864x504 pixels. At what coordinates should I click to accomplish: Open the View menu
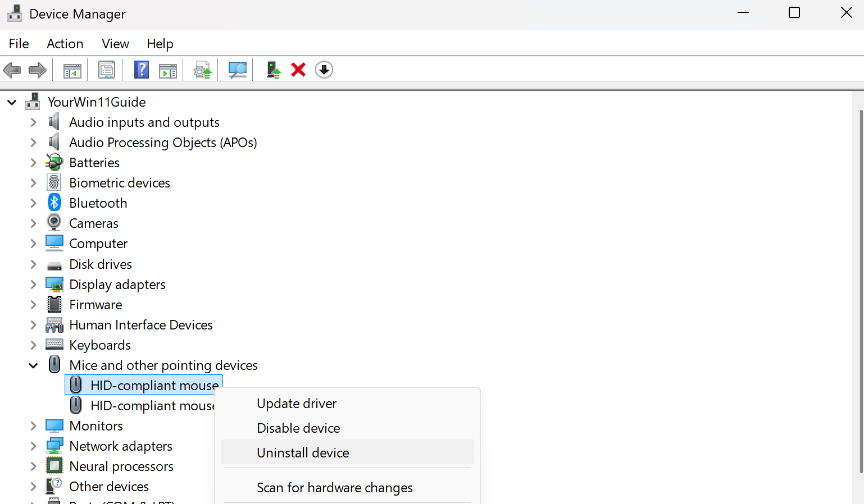pyautogui.click(x=115, y=44)
